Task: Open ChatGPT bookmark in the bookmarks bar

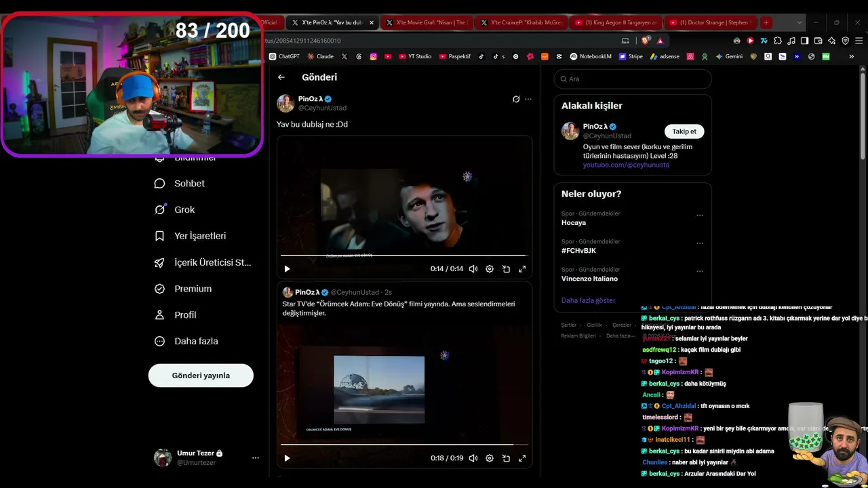Action: tap(284, 56)
